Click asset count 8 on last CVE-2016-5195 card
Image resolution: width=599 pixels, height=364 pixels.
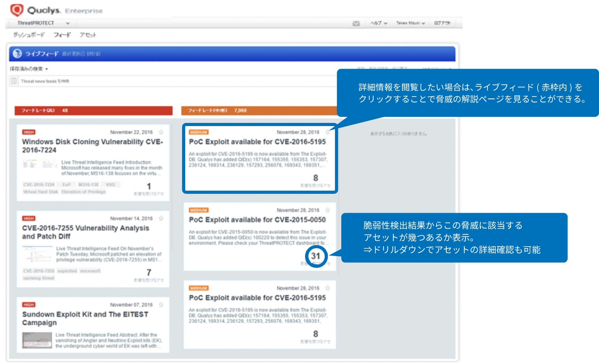point(316,334)
